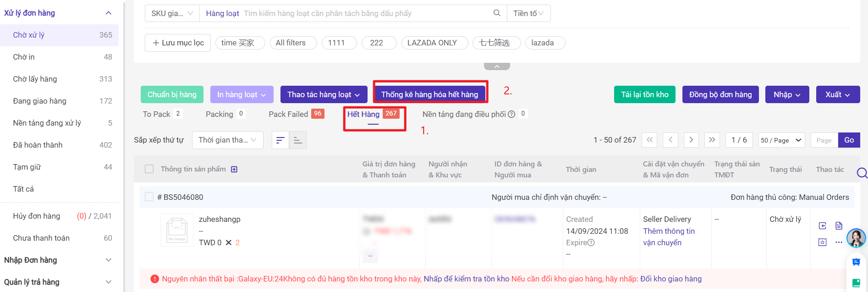Expand the In hàng loạt dropdown button

click(242, 94)
